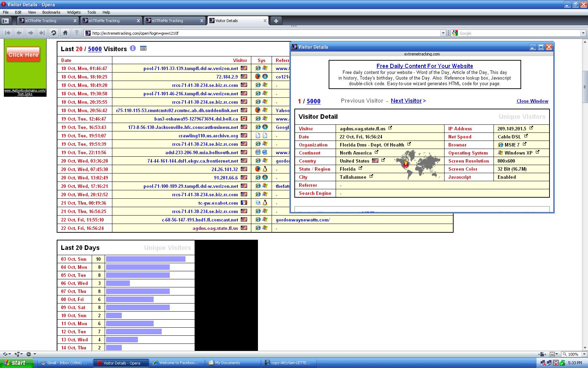Click external link icon next to Tallahassee
Viewport: 588px width, 368px height.
[371, 177]
